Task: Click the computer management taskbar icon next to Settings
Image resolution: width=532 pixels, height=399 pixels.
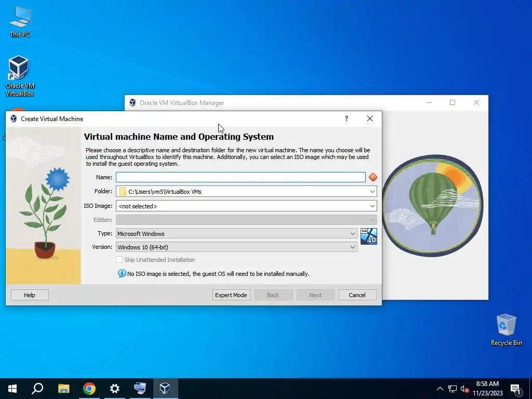Action: tap(140, 389)
